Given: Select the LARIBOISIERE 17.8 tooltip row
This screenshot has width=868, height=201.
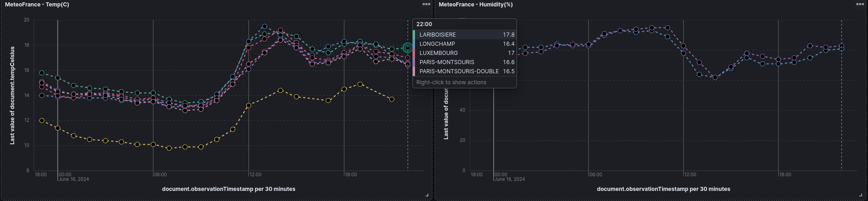Looking at the screenshot, I should [464, 34].
